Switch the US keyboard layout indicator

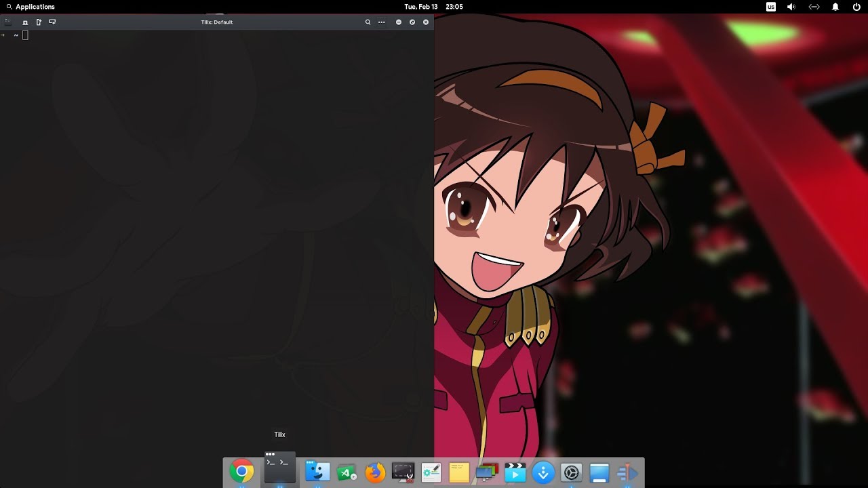(x=770, y=7)
